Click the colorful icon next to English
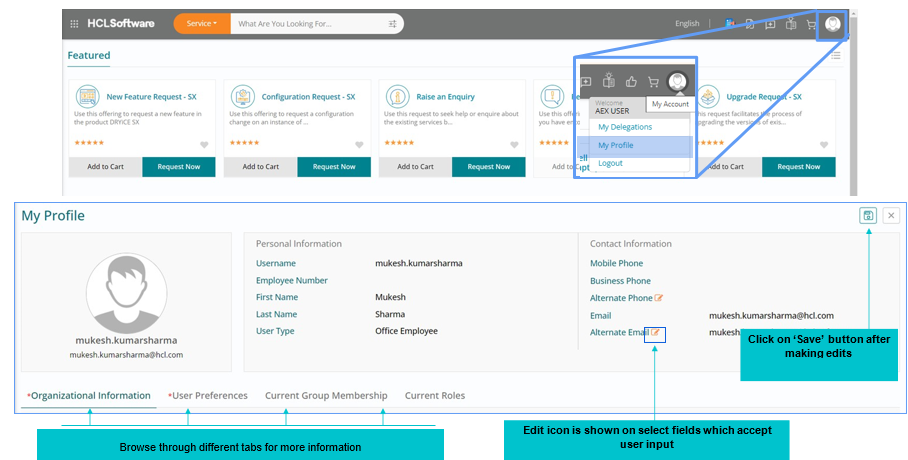The height and width of the screenshot is (460, 908). [x=730, y=24]
